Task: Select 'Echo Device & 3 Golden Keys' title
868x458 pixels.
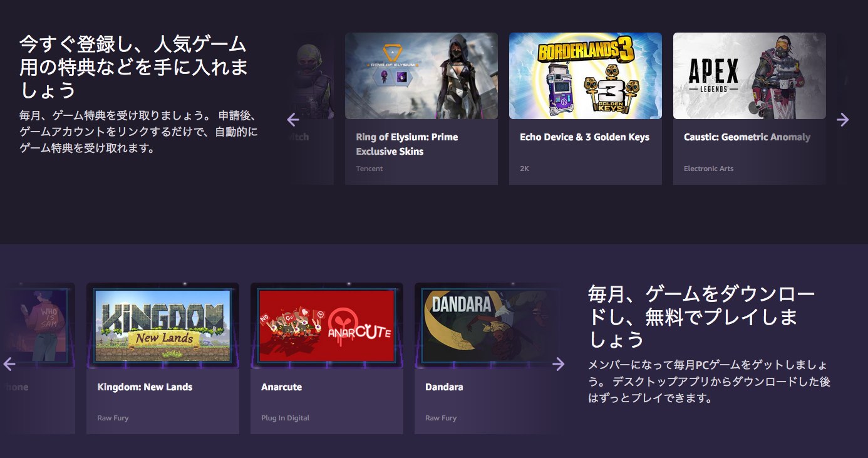Action: [584, 137]
